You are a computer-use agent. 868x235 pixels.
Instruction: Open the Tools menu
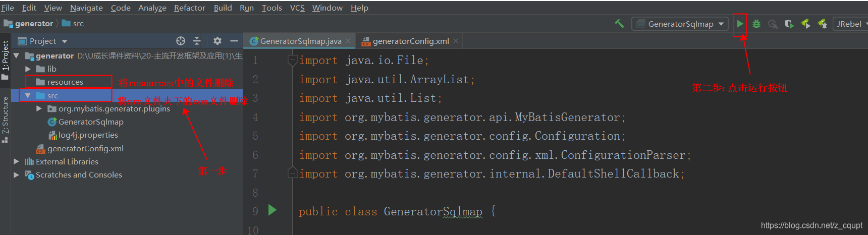tap(272, 8)
